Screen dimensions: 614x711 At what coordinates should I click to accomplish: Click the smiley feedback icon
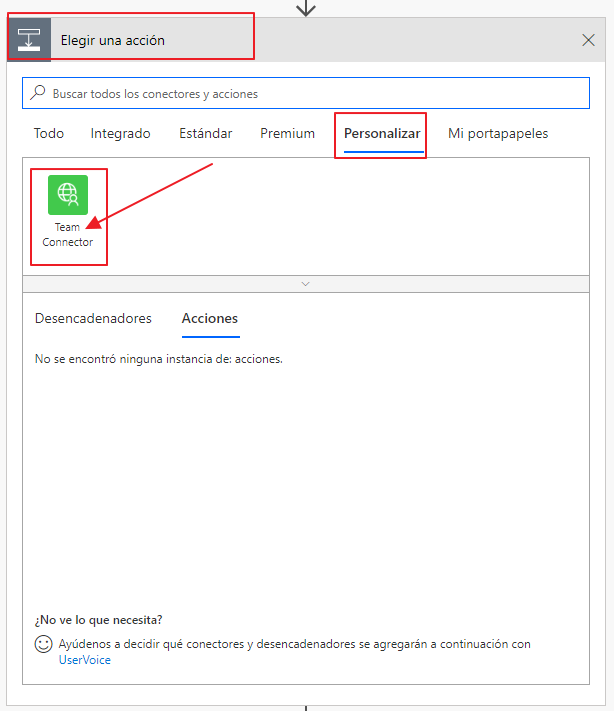tap(43, 645)
